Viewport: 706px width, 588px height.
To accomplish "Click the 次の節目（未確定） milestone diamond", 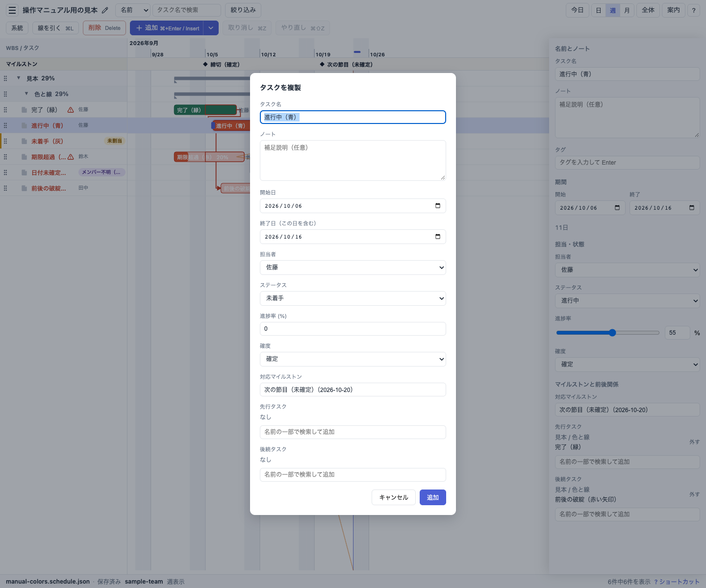I will point(322,64).
